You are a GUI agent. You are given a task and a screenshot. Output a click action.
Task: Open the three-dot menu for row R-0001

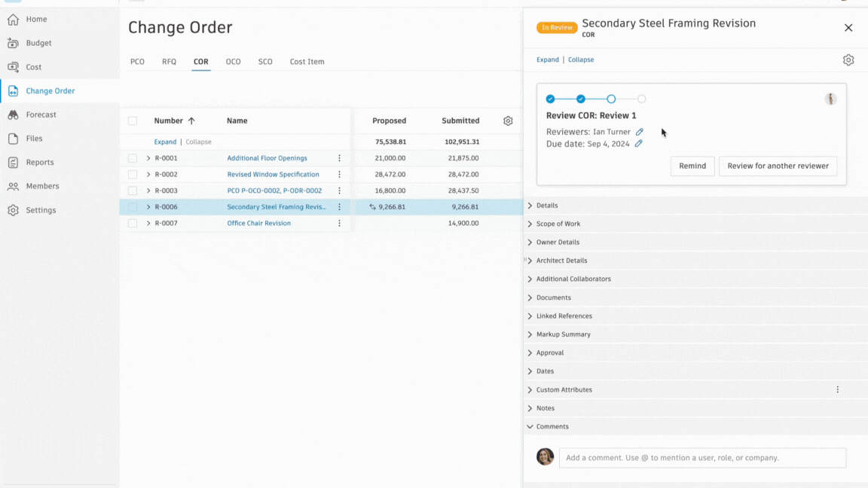click(x=338, y=158)
